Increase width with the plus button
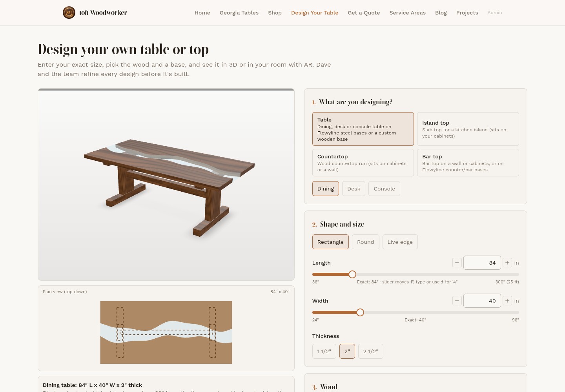This screenshot has width=565, height=392. click(507, 301)
